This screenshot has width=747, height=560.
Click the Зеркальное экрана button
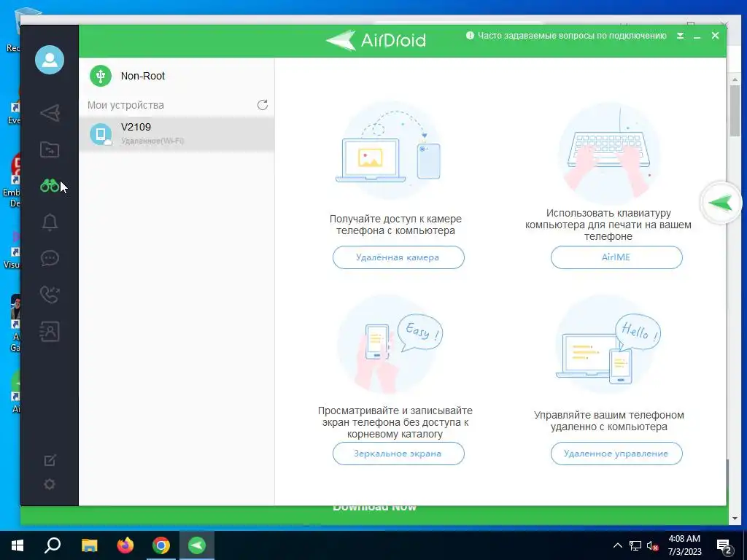click(398, 454)
